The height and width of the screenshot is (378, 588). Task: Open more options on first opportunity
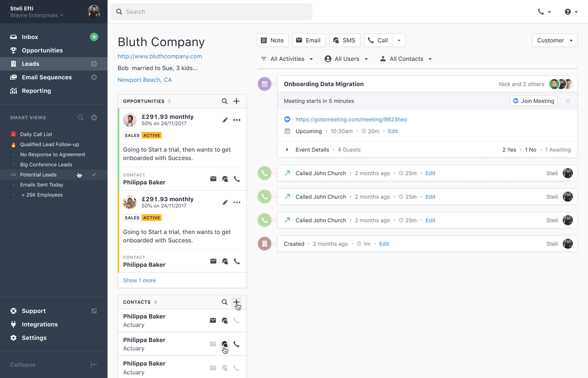237,120
